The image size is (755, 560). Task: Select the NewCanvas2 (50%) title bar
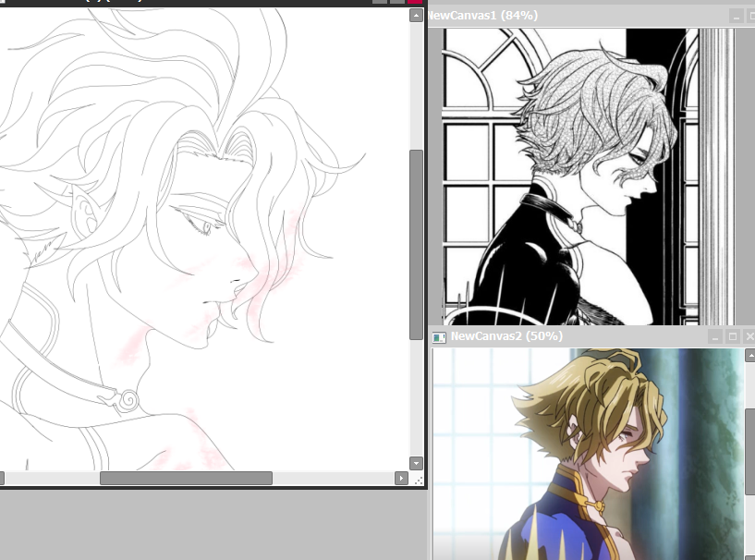(x=591, y=336)
